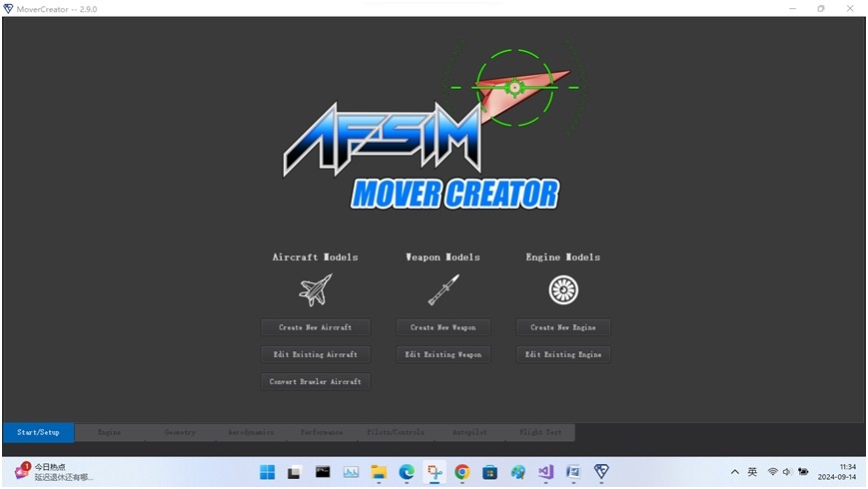
Task: Show hidden system tray icons
Action: click(x=734, y=472)
